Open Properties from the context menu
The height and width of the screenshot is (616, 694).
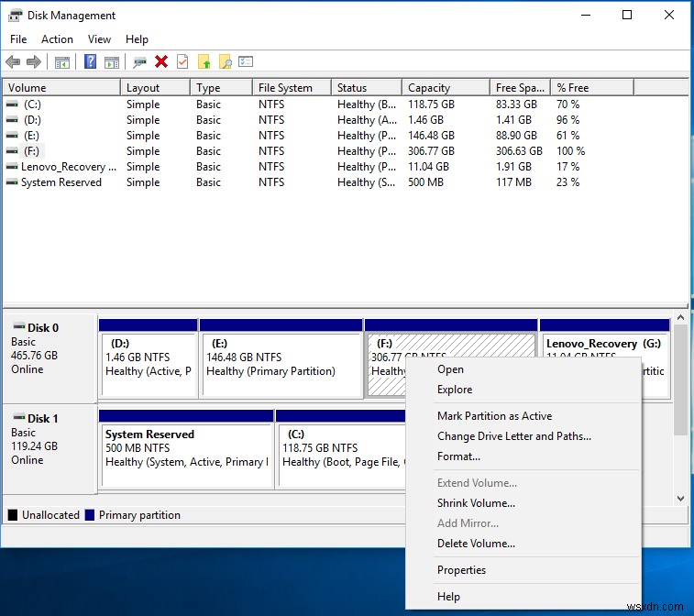[461, 570]
